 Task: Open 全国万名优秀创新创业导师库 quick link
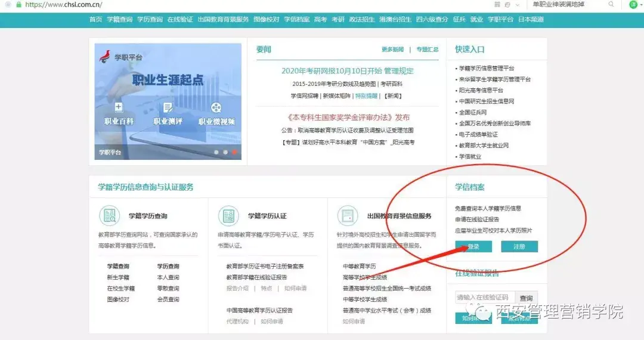495,123
